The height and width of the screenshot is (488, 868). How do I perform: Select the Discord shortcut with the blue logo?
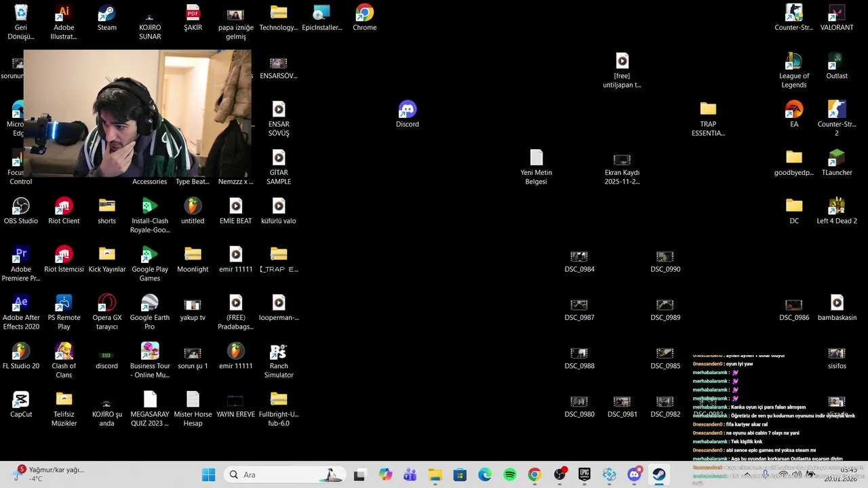pos(408,115)
